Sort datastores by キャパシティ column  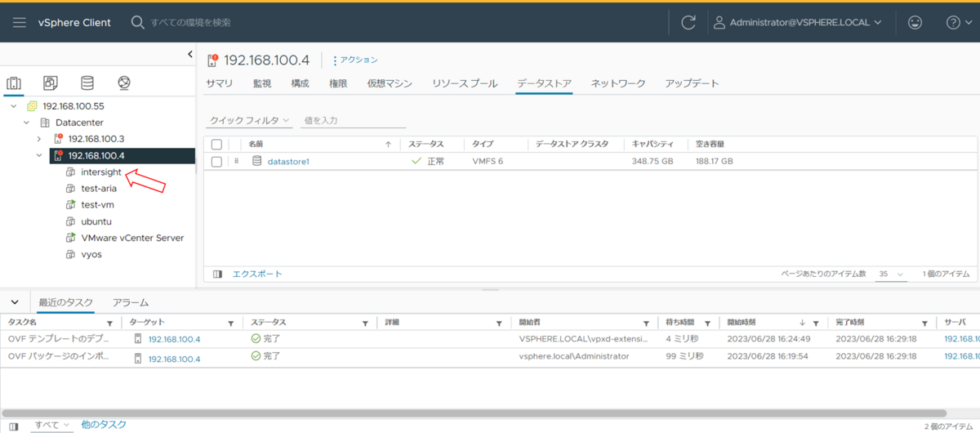click(x=653, y=144)
